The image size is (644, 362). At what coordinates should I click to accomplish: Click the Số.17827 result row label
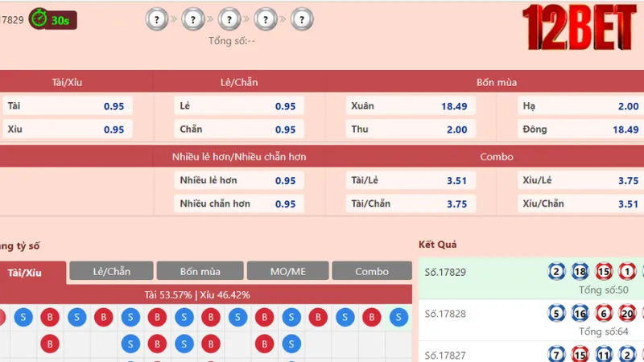click(445, 355)
